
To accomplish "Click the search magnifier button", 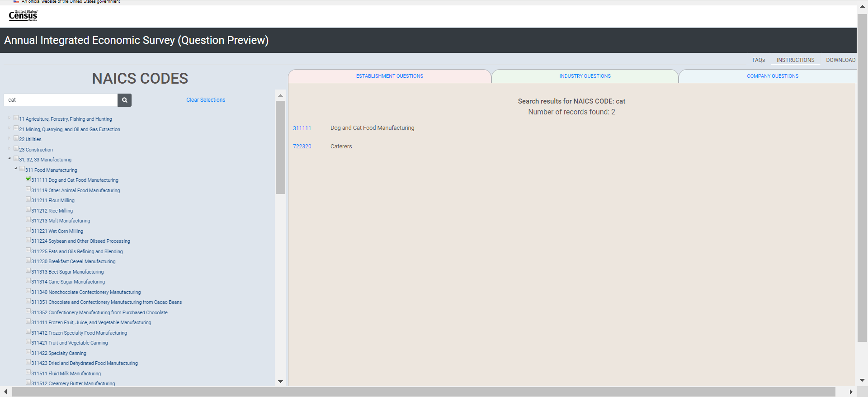I will 124,100.
